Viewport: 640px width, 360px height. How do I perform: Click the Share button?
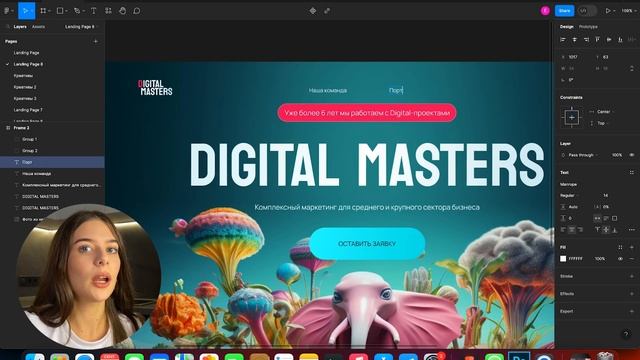coord(564,11)
